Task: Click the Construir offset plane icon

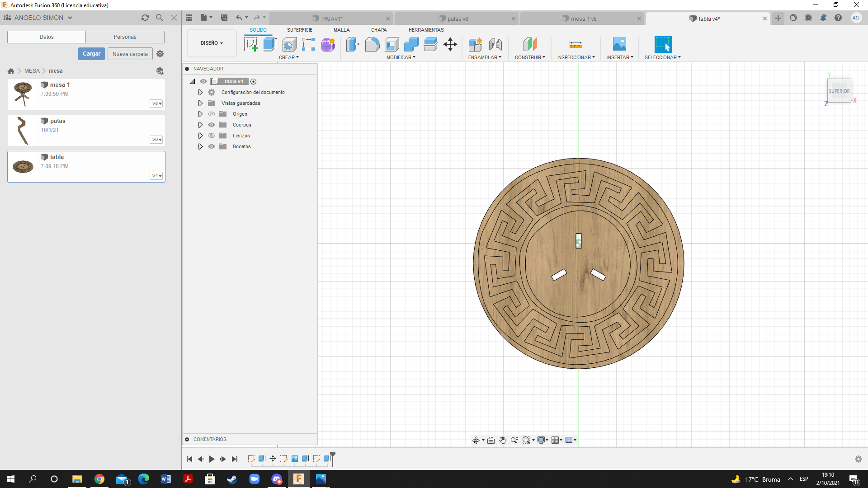Action: point(530,44)
